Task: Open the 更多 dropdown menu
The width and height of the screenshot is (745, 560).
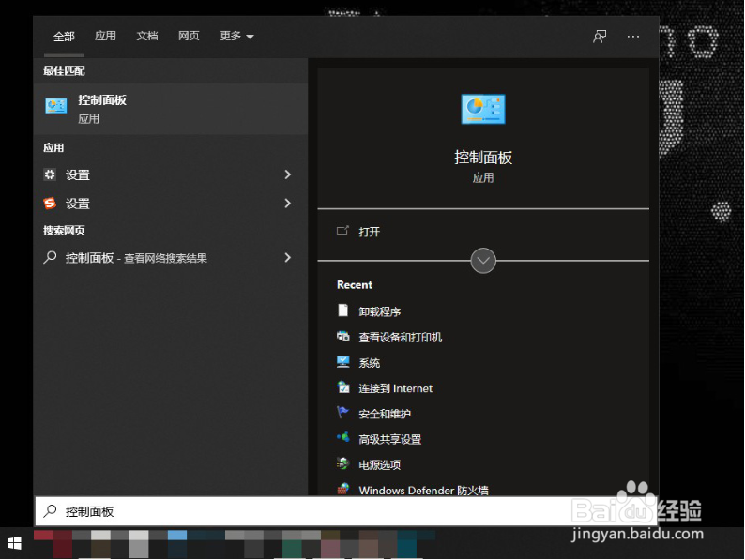Action: tap(236, 36)
